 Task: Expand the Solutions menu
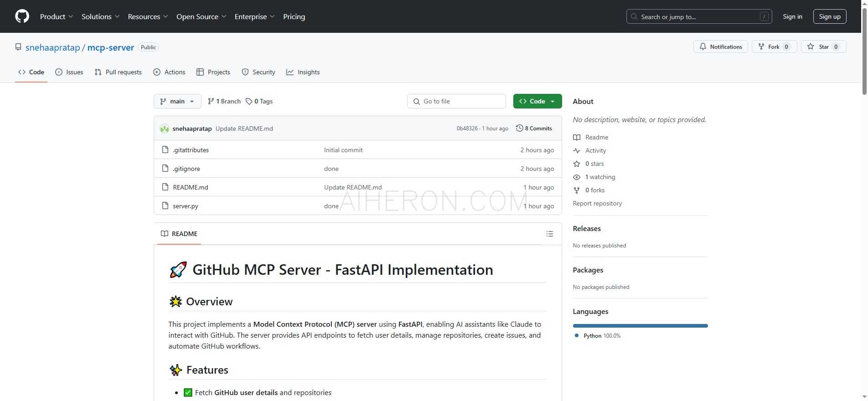click(x=101, y=16)
